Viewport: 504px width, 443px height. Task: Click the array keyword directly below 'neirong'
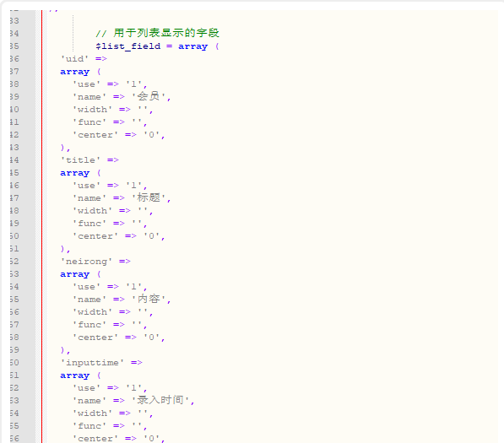74,274
